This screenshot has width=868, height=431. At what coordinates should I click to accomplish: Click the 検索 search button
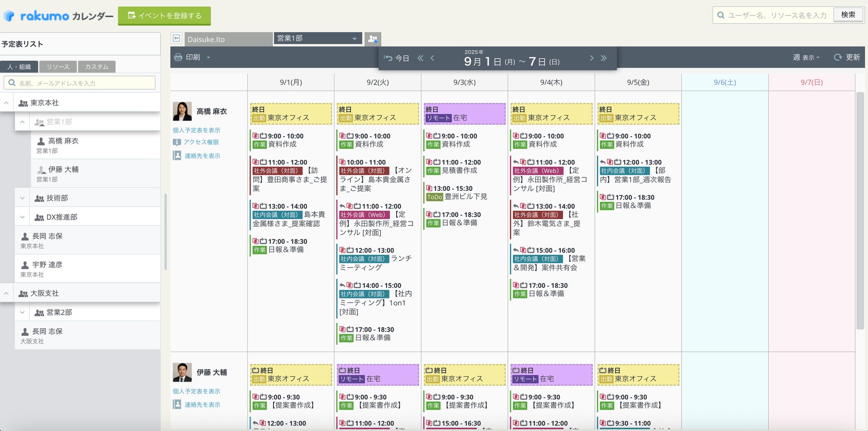(x=848, y=15)
